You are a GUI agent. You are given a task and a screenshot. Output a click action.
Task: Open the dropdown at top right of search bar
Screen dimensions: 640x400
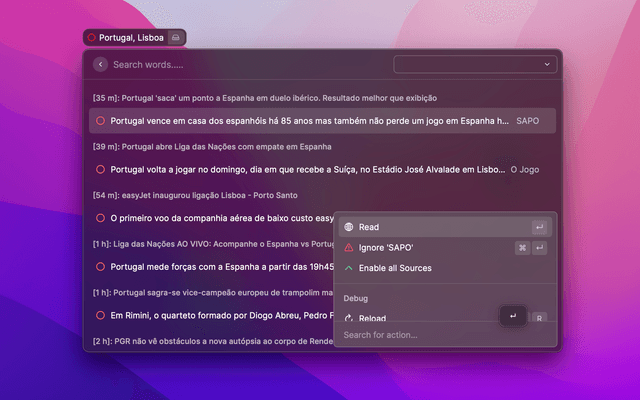click(475, 64)
